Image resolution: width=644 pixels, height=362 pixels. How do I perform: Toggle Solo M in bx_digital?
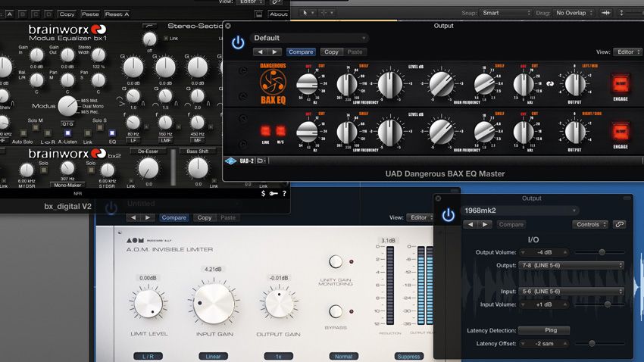(x=36, y=127)
